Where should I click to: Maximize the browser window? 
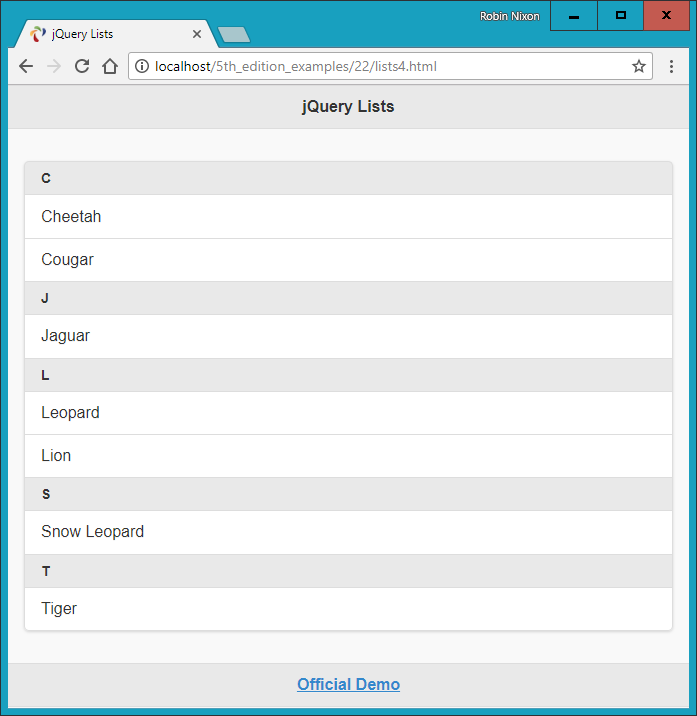(620, 16)
